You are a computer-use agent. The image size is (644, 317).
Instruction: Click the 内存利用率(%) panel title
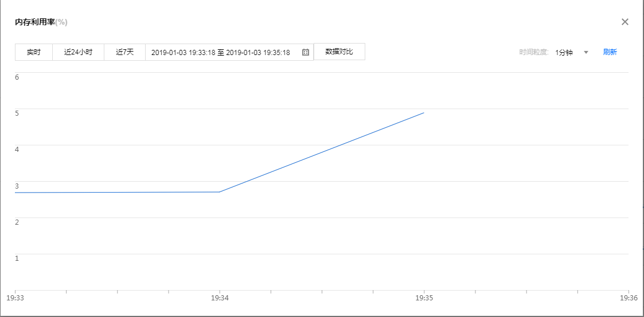41,22
